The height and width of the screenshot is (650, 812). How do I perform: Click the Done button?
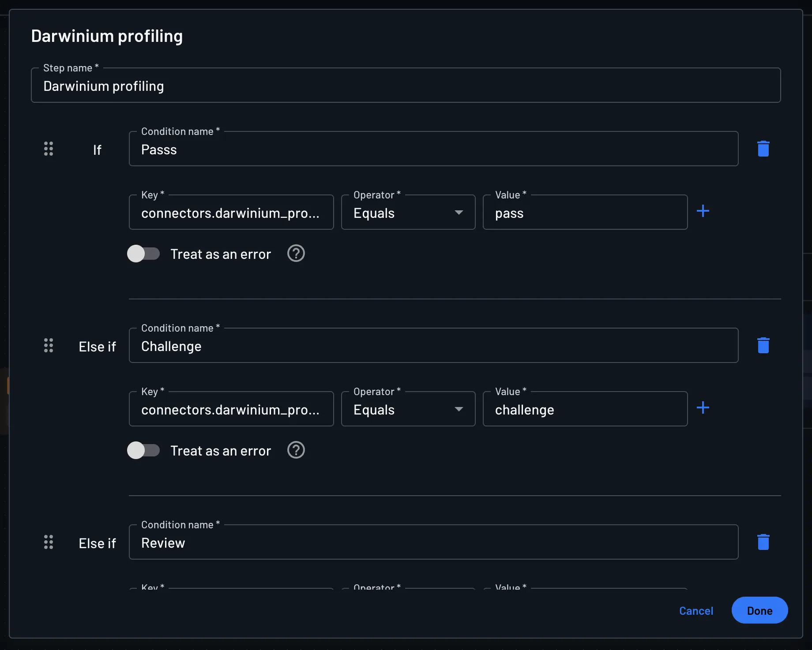[759, 611]
